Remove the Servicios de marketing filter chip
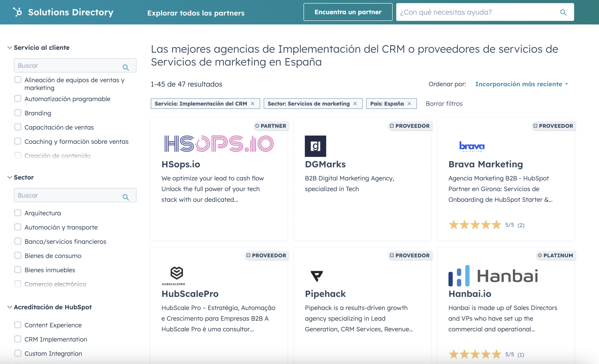This screenshot has width=599, height=364. tap(355, 104)
